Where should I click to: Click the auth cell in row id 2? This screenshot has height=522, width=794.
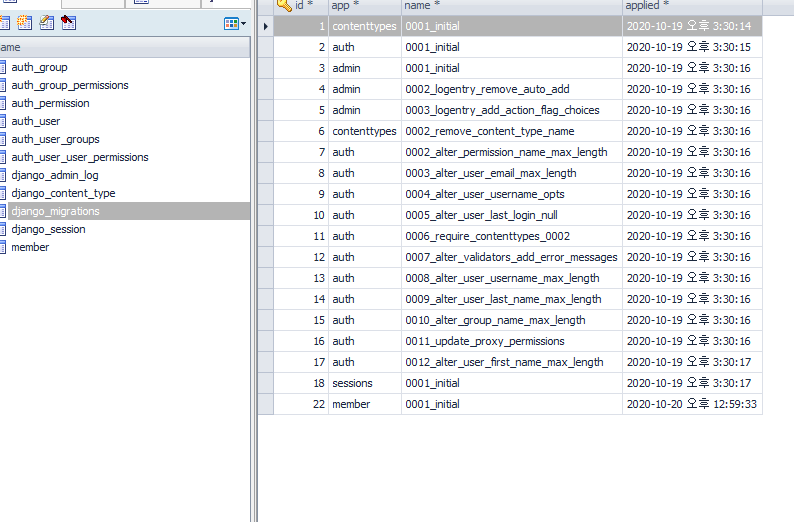pos(365,47)
